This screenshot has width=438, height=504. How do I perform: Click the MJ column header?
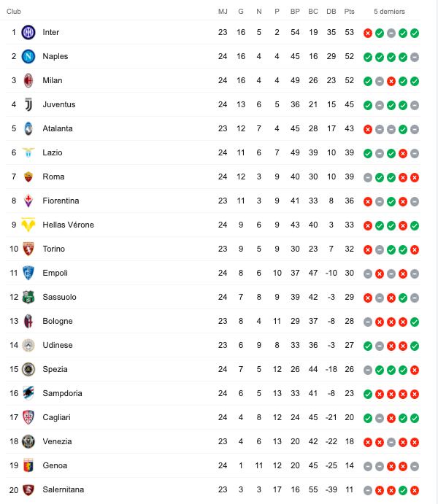[223, 12]
